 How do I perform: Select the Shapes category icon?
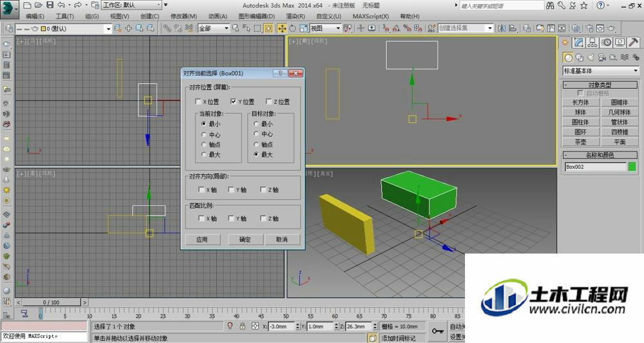click(580, 57)
